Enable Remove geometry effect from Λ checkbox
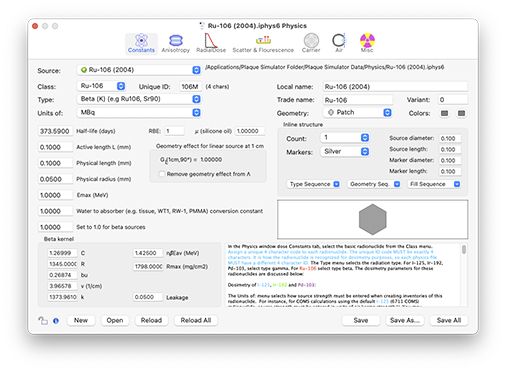The height and width of the screenshot is (371, 506). pyautogui.click(x=162, y=174)
